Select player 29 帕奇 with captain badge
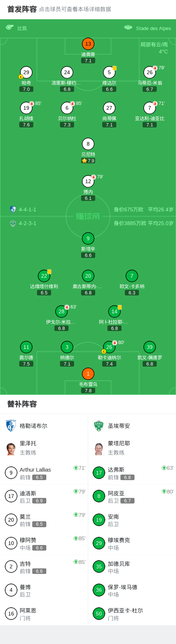The width and height of the screenshot is (176, 644). click(x=26, y=73)
